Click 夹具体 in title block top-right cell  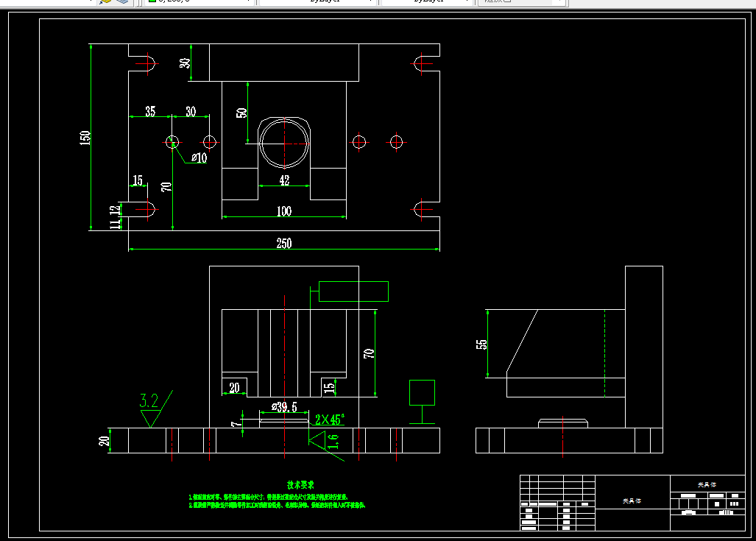click(x=707, y=484)
